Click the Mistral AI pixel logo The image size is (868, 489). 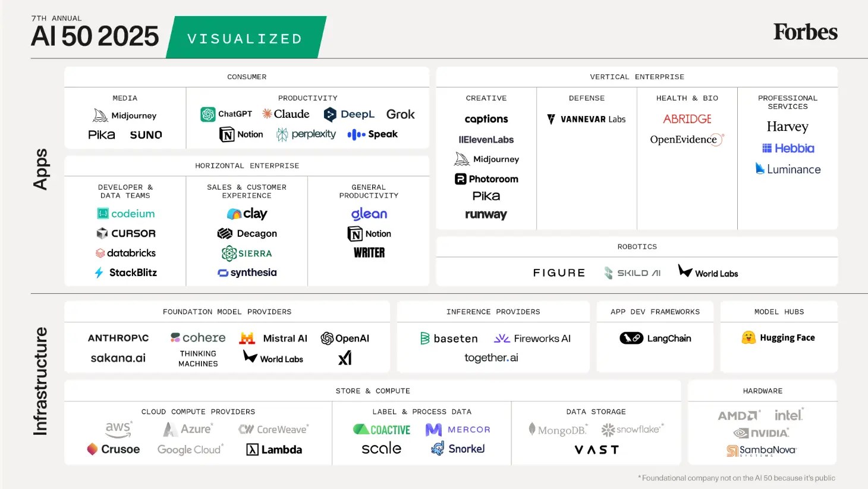click(x=247, y=338)
